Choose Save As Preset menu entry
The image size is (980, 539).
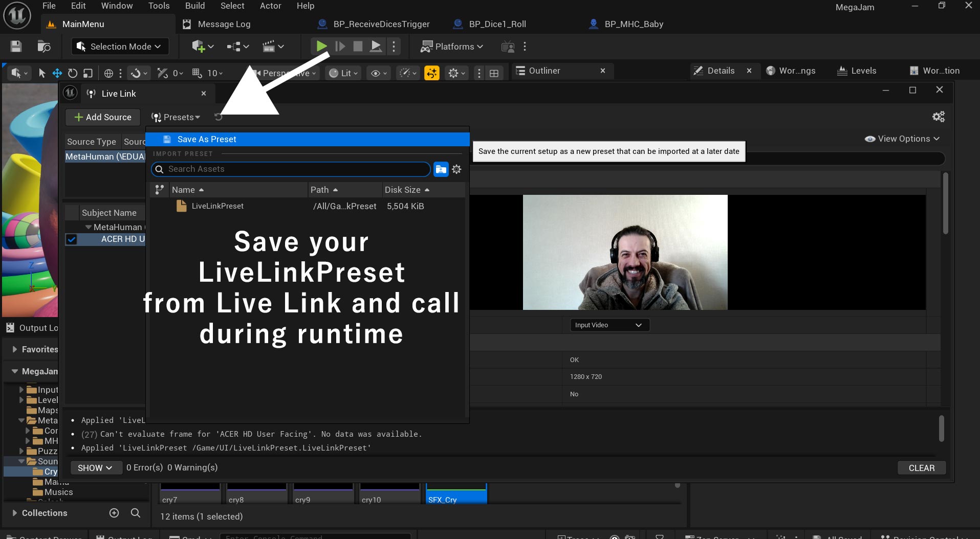click(206, 139)
